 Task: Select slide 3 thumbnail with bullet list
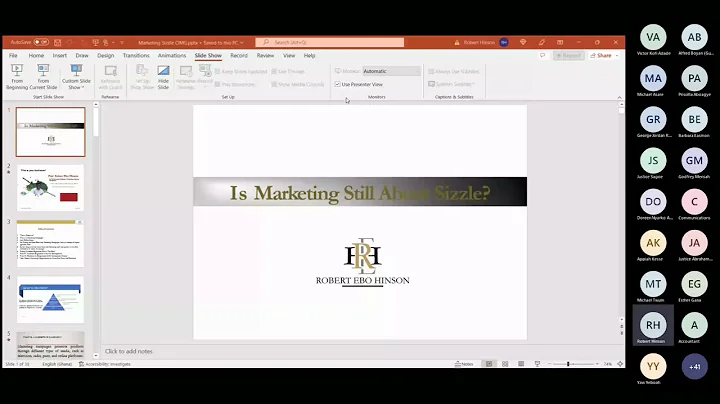51,243
